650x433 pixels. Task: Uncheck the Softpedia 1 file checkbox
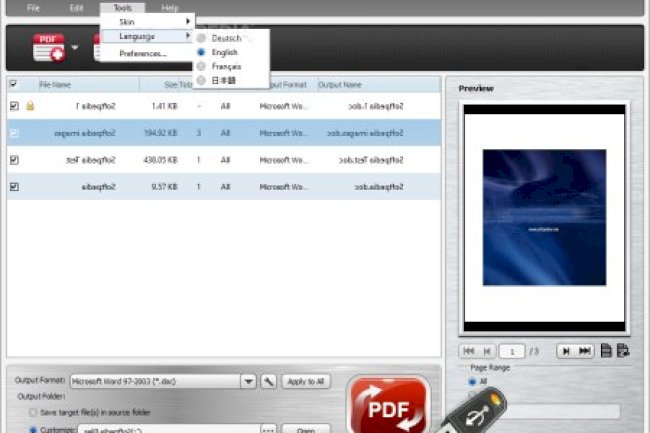pos(13,105)
